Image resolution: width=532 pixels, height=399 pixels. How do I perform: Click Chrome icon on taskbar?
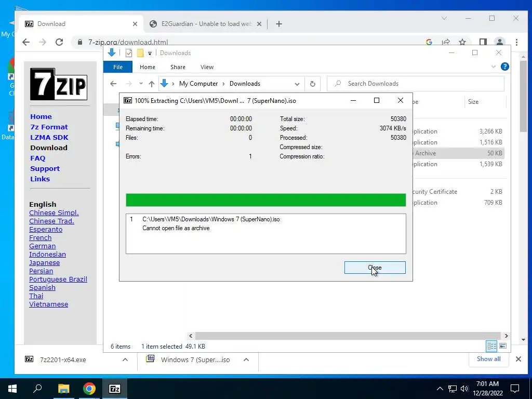point(89,389)
